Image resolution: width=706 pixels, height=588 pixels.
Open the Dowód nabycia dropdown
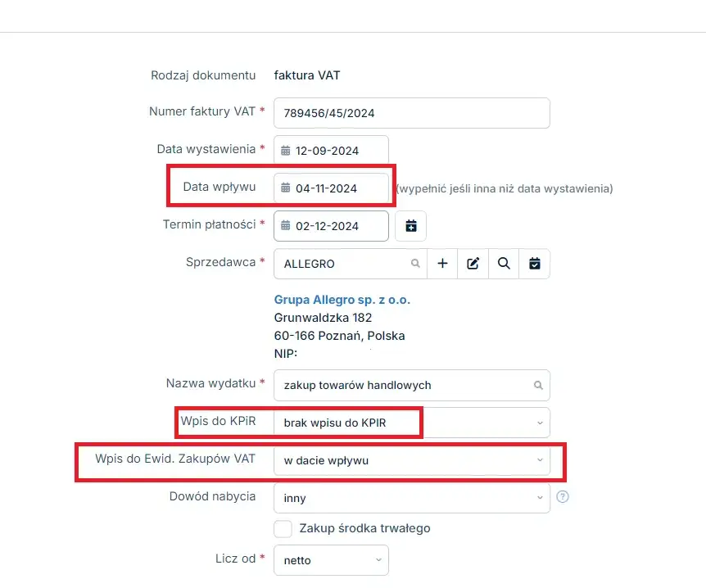coord(411,497)
